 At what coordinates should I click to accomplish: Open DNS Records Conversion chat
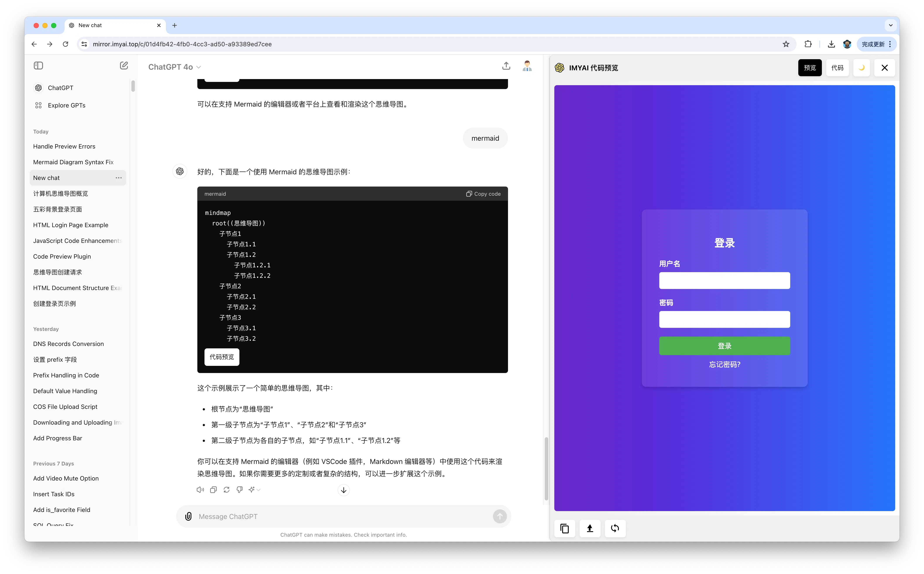78,344
